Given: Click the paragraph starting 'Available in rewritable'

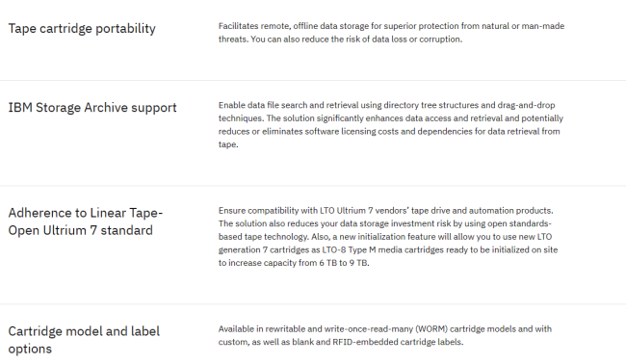Looking at the screenshot, I should [x=385, y=336].
